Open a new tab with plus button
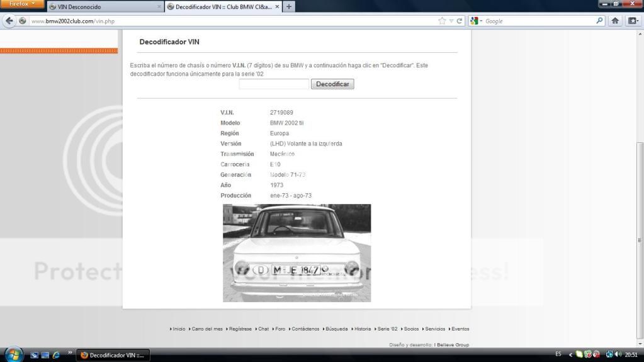This screenshot has height=362, width=644. (289, 6)
